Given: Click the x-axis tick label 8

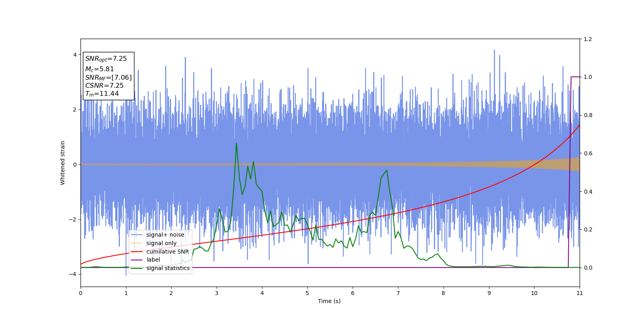Looking at the screenshot, I should (444, 293).
